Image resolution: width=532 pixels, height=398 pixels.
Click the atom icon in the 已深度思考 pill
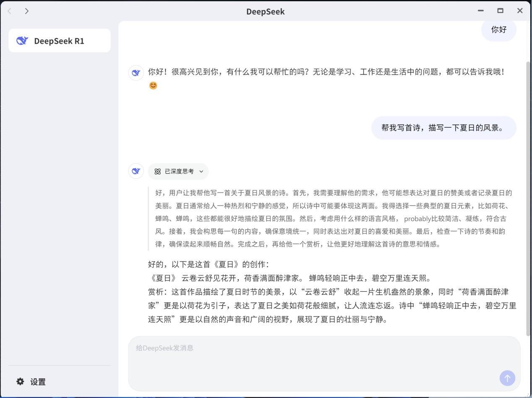[x=158, y=171]
